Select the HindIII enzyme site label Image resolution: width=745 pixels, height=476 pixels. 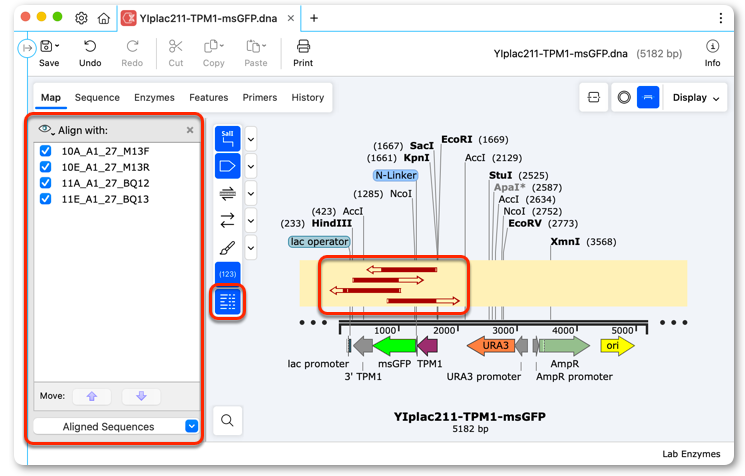pos(332,223)
